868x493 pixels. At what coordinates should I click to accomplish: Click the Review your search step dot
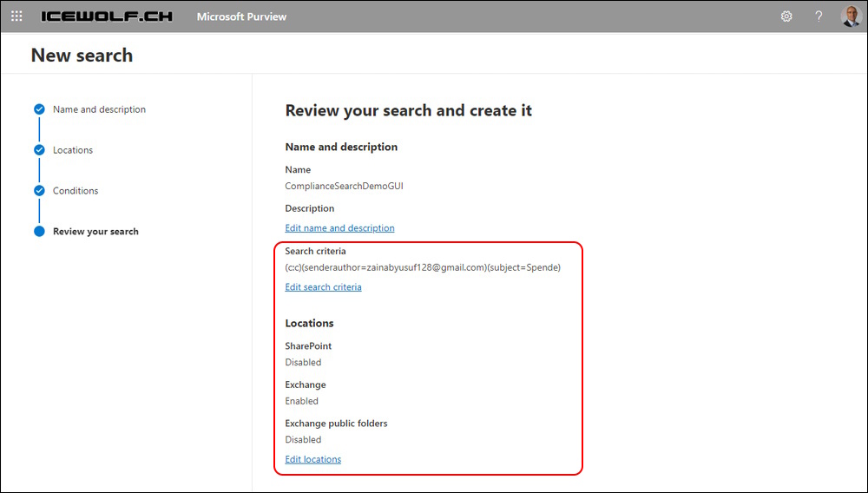[39, 231]
